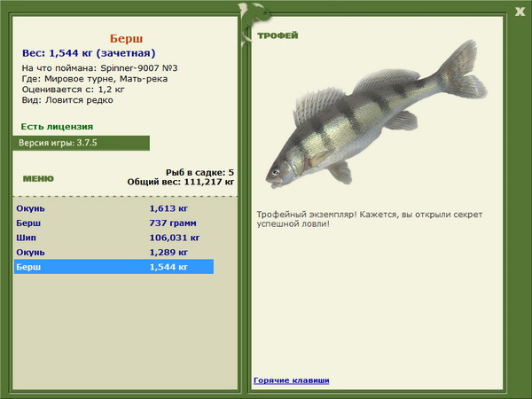This screenshot has height=399, width=532.
Task: Select the first Окунь 1,613 кг entry
Action: tap(114, 208)
